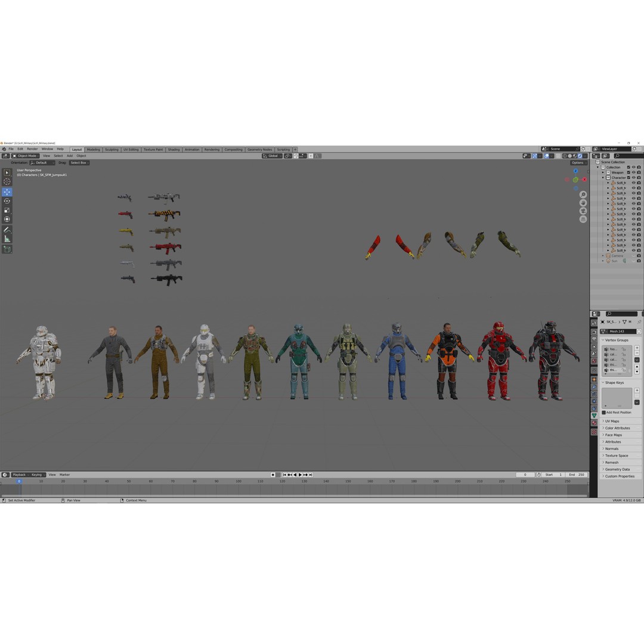Screen dimensions: 644x644
Task: Add a new vertex group with the plus button
Action: pyautogui.click(x=638, y=347)
